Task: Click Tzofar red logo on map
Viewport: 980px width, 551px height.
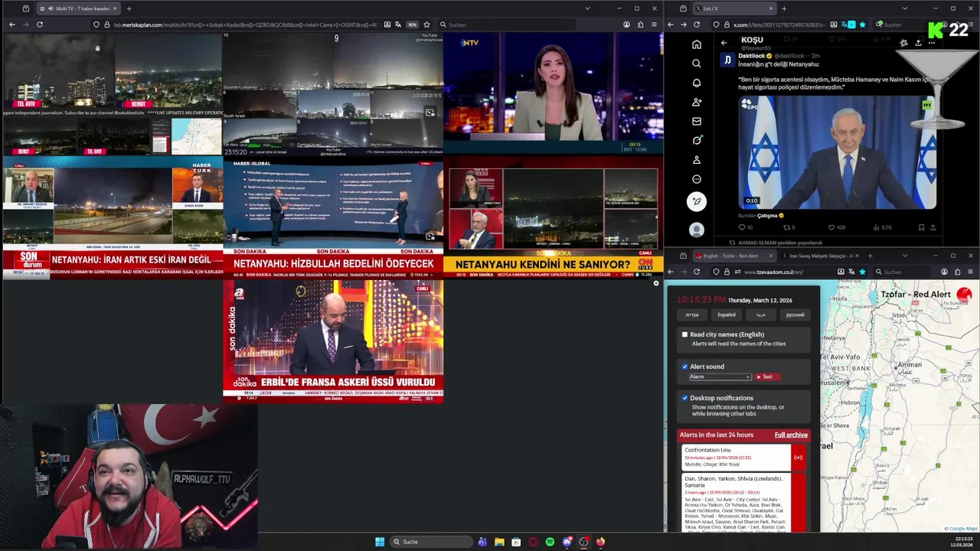Action: coord(964,294)
